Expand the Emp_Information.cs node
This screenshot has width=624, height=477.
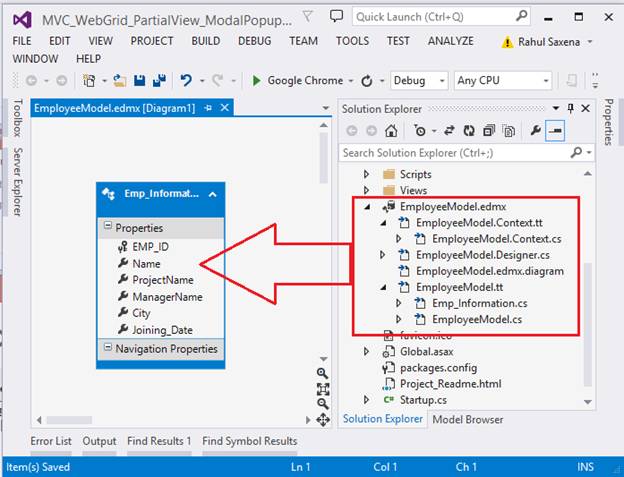[x=398, y=303]
